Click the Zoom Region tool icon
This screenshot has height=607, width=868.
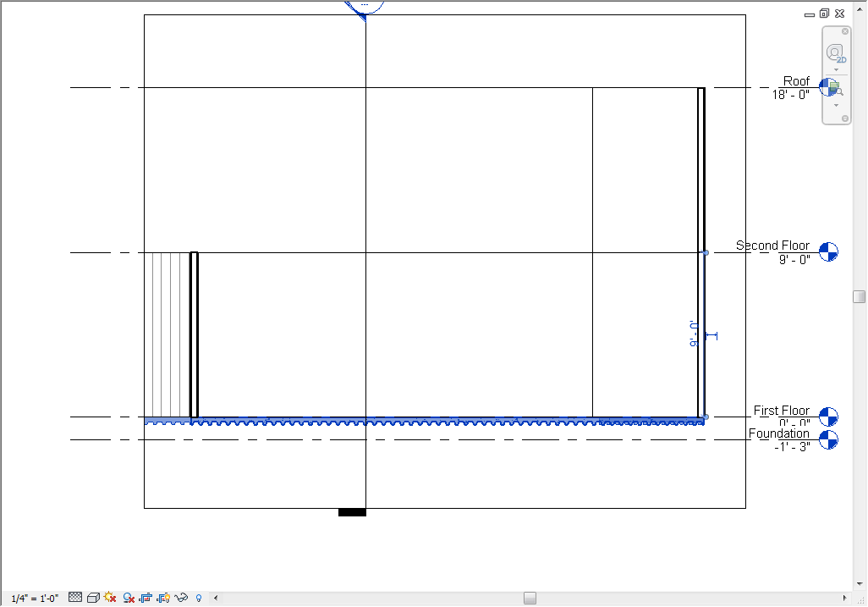tap(836, 88)
